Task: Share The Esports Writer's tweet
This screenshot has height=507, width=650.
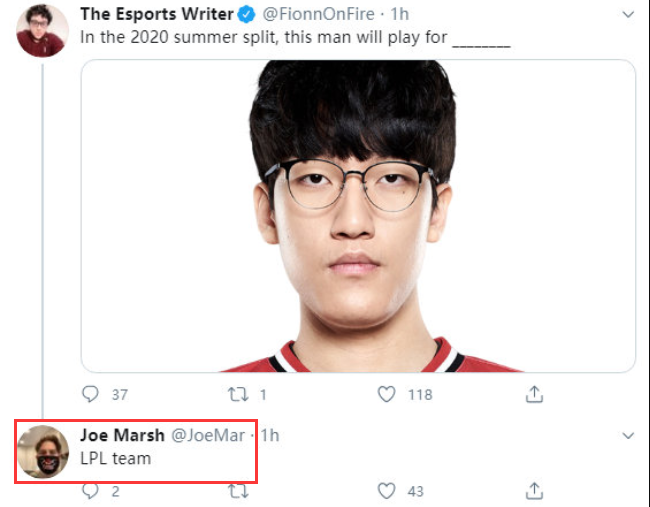Action: 534,394
